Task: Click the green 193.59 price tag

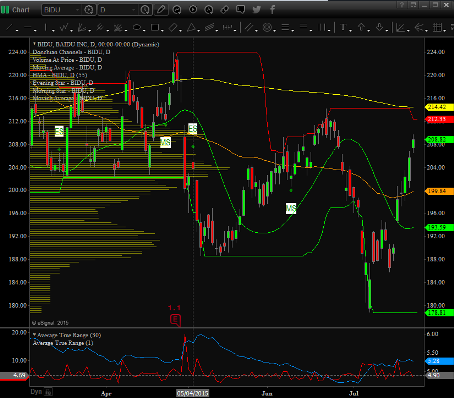Action: pos(440,227)
